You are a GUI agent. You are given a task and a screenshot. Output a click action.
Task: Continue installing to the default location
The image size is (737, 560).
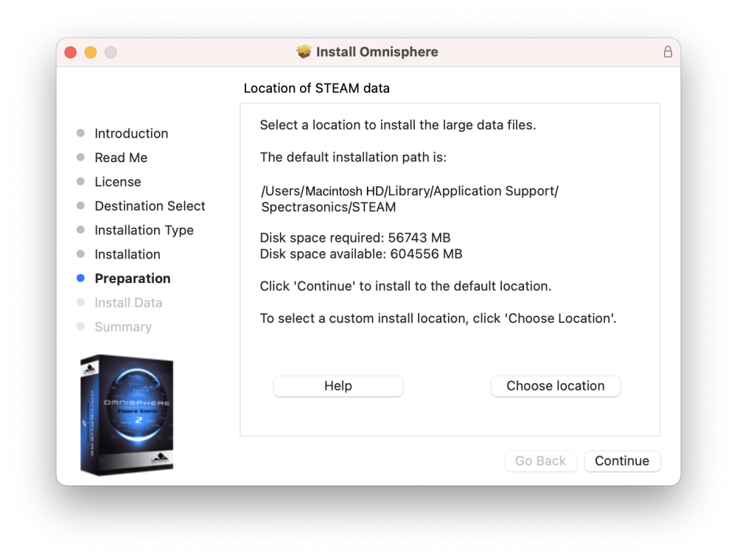point(622,461)
